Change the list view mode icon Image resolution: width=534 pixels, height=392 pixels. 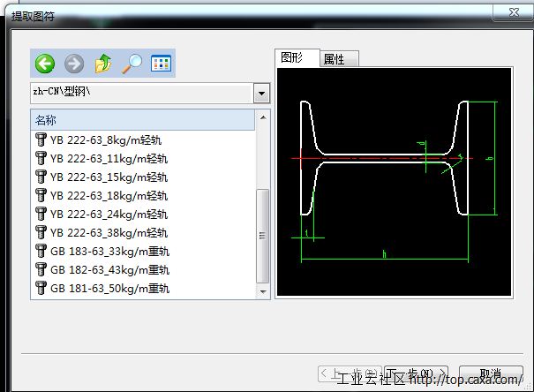coord(161,64)
